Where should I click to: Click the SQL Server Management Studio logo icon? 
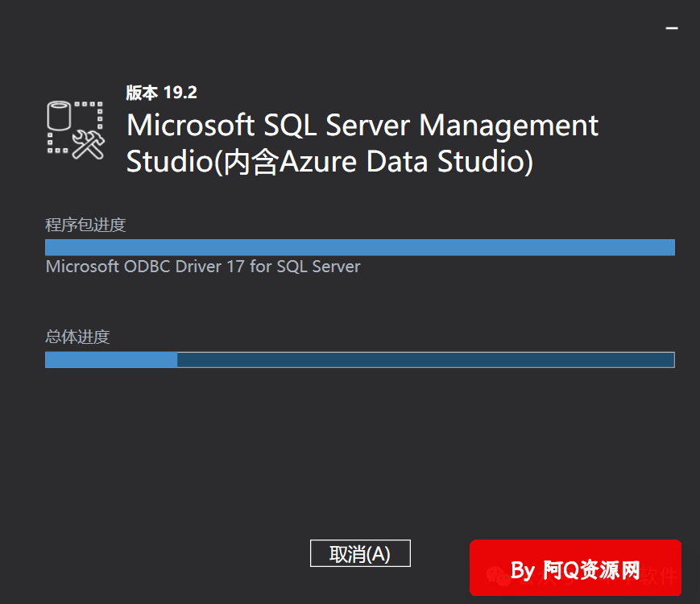pyautogui.click(x=76, y=130)
